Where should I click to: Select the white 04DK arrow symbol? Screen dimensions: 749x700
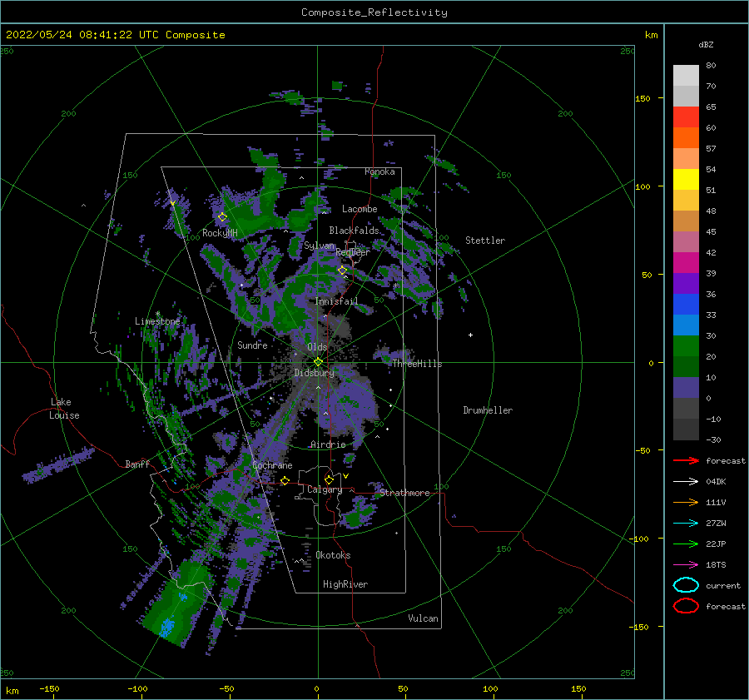pyautogui.click(x=686, y=482)
